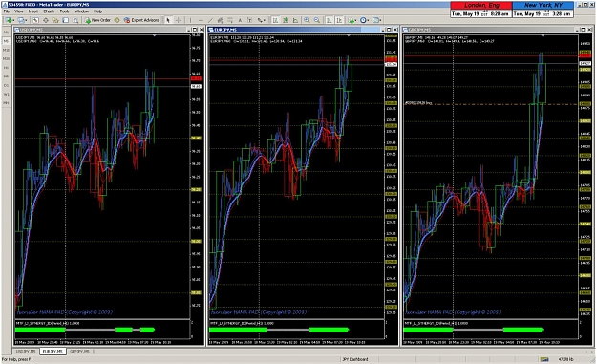Select the D1 timeframe button
This screenshot has height=364, width=597.
(6, 85)
